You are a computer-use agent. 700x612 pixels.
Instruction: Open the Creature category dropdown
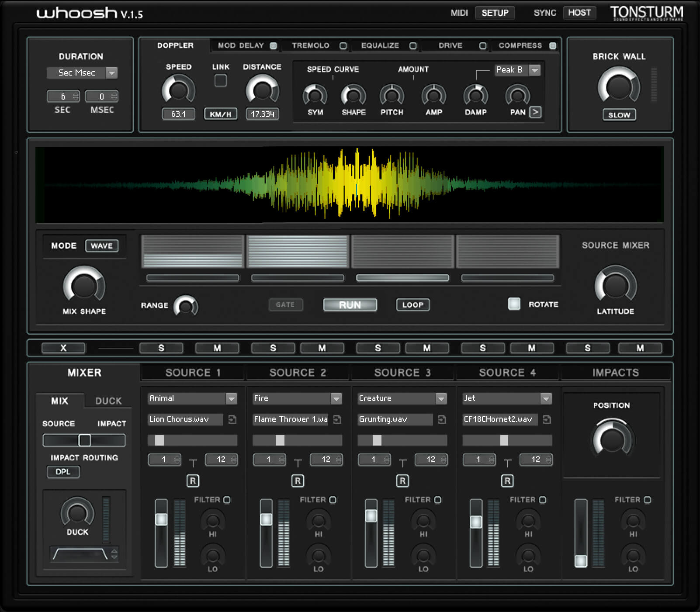tap(402, 398)
